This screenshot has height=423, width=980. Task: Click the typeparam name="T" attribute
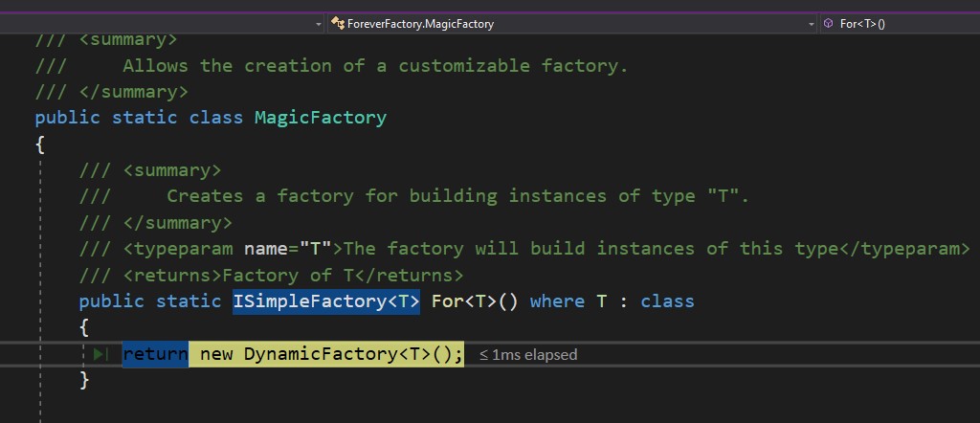click(x=287, y=249)
